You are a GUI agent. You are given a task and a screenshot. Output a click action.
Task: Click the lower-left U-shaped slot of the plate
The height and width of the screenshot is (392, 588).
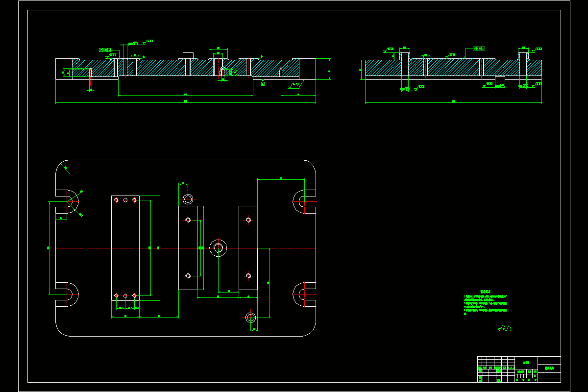pyautogui.click(x=68, y=294)
